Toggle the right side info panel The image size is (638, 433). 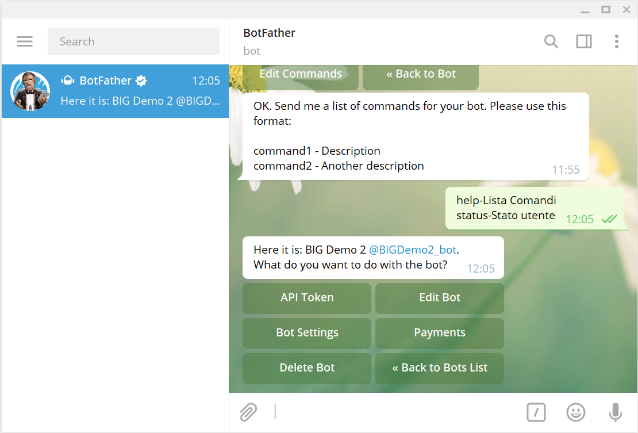(584, 41)
